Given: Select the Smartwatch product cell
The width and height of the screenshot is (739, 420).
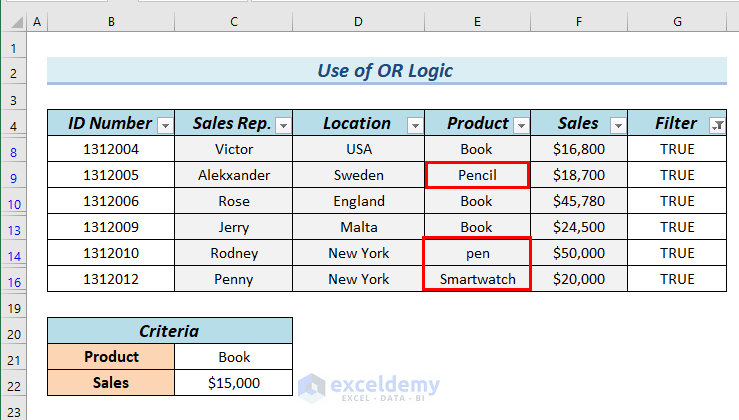Looking at the screenshot, I should 477,279.
